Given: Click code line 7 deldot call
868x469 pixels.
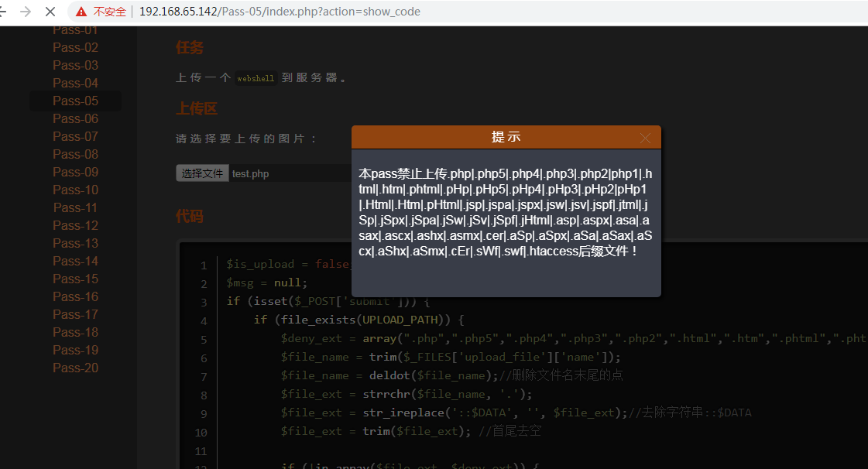Looking at the screenshot, I should 451,375.
